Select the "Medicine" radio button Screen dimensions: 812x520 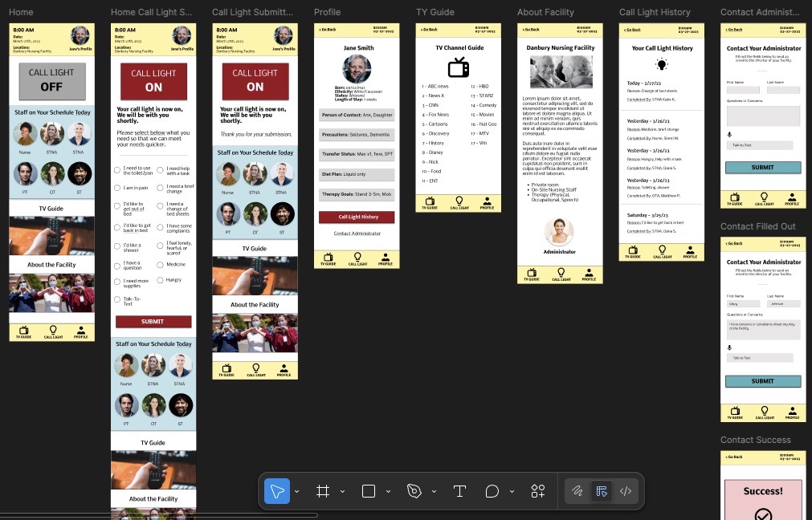tap(161, 264)
